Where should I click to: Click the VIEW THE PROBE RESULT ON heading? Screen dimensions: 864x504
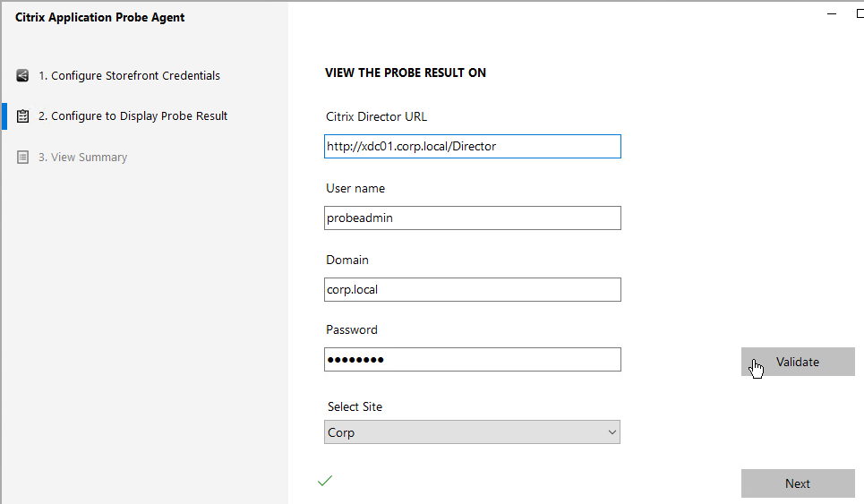(406, 73)
